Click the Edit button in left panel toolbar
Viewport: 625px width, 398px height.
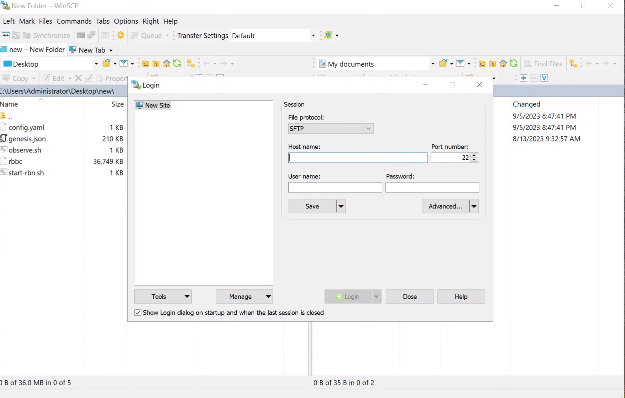point(54,78)
